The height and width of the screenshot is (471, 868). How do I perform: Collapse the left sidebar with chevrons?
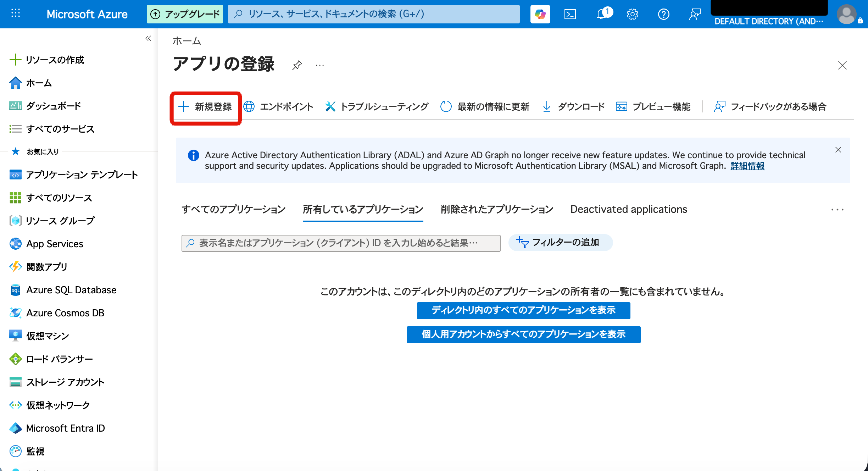click(148, 38)
